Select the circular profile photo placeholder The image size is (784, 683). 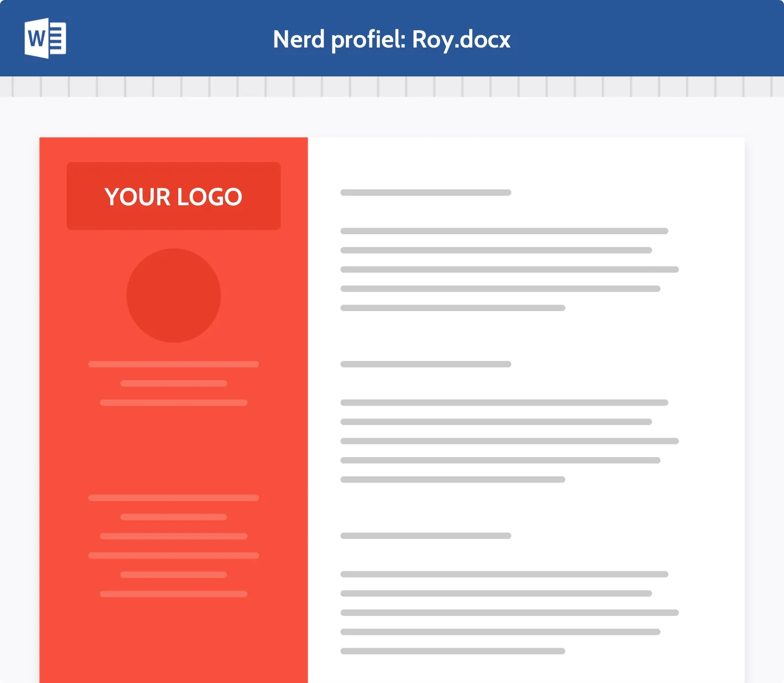click(x=173, y=295)
